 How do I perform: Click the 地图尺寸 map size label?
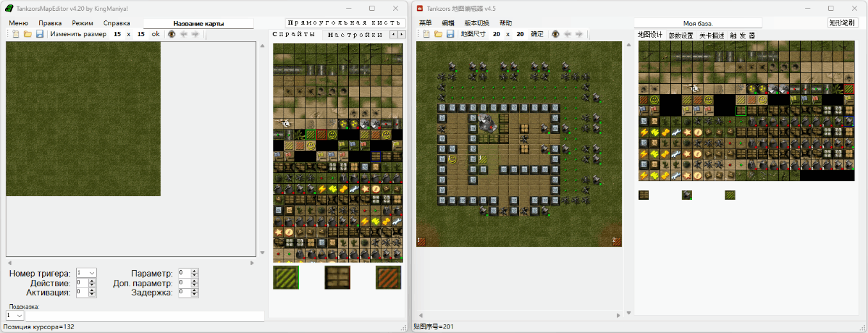click(x=473, y=34)
